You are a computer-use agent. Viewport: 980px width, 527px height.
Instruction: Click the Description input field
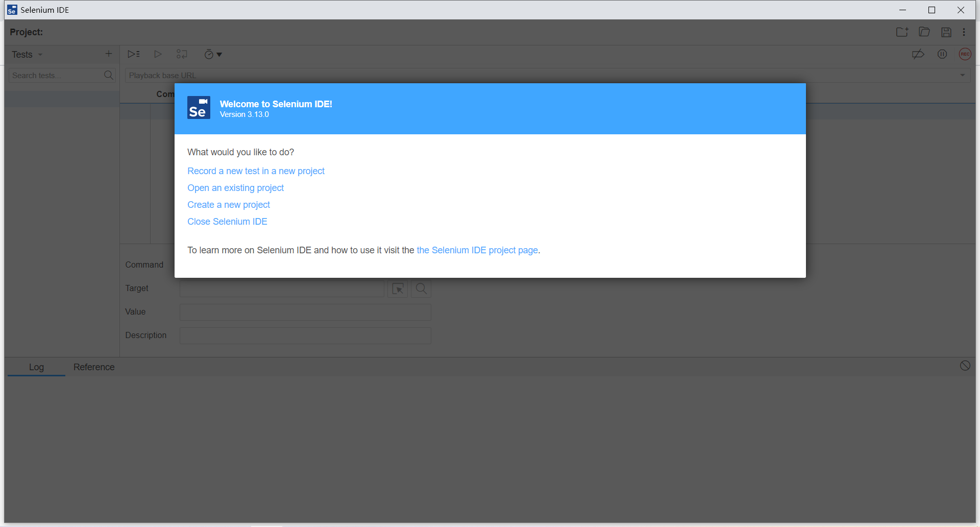click(x=305, y=336)
